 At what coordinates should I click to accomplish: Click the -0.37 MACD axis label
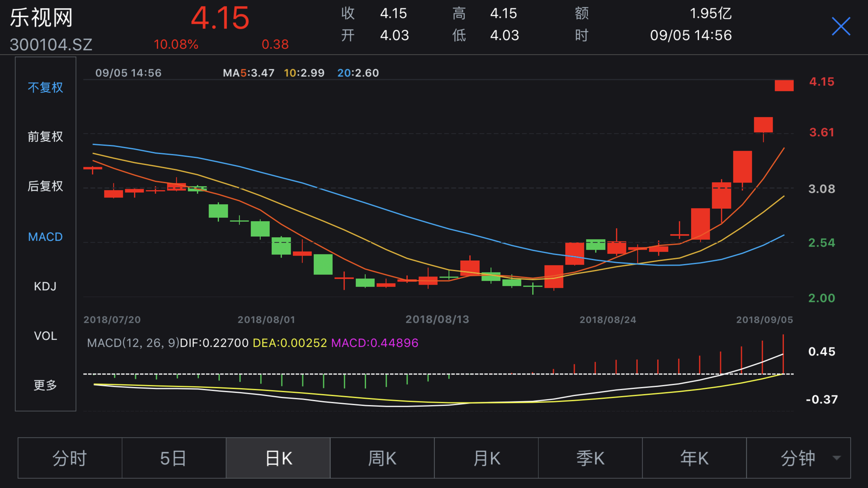[x=821, y=399]
